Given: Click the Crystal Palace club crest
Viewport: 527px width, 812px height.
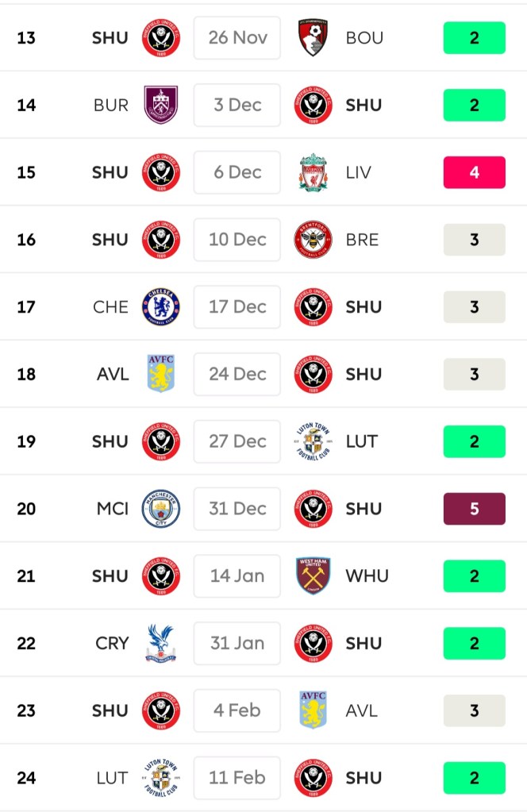Looking at the screenshot, I should (161, 643).
